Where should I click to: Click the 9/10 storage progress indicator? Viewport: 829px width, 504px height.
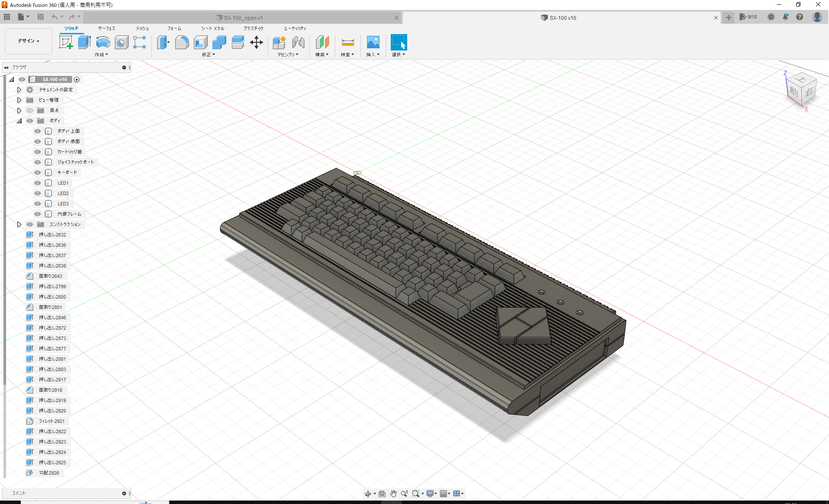[748, 17]
